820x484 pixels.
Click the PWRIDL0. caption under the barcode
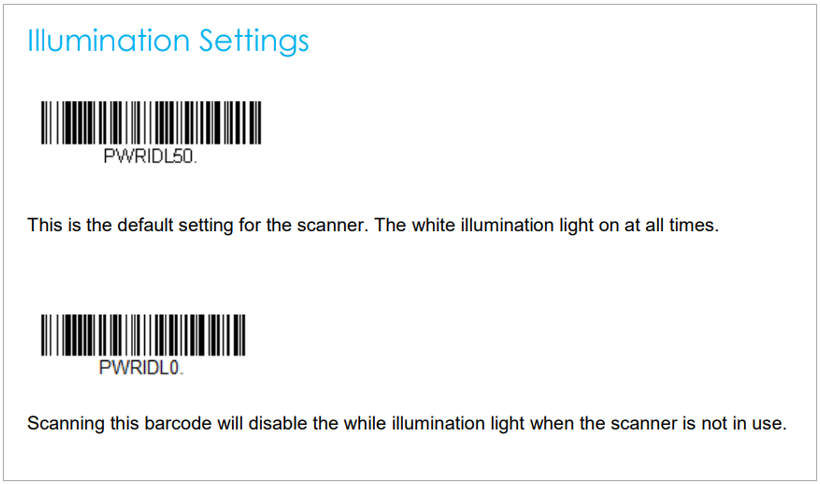pos(141,368)
